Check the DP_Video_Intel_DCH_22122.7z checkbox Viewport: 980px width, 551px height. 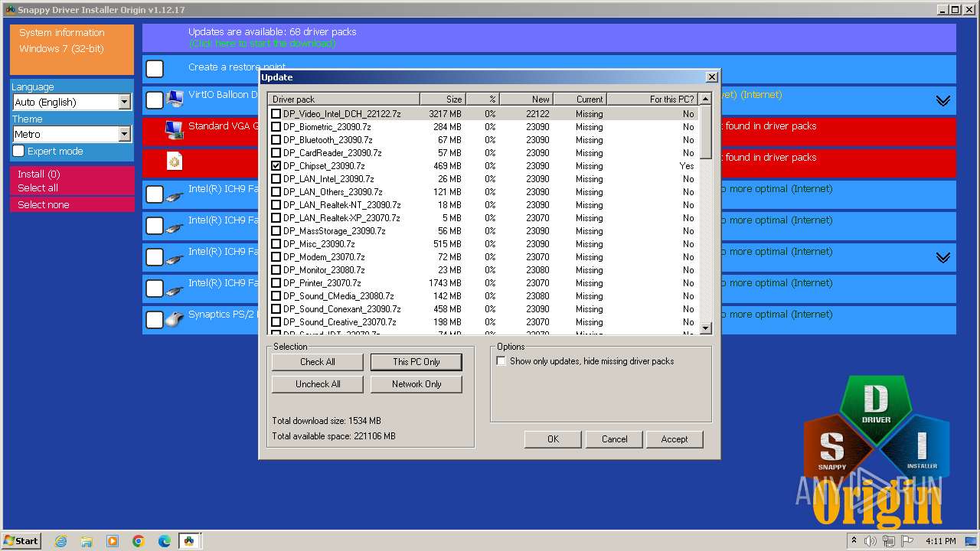point(276,114)
